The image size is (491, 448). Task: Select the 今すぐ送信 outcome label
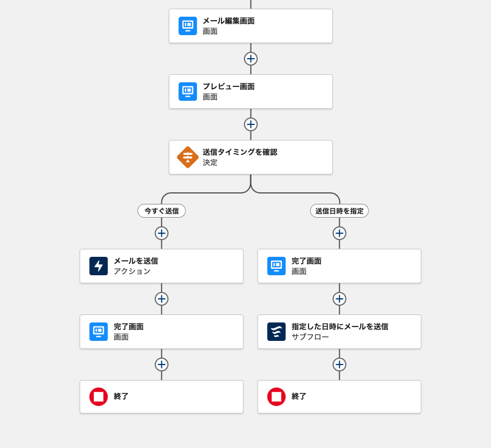161,211
